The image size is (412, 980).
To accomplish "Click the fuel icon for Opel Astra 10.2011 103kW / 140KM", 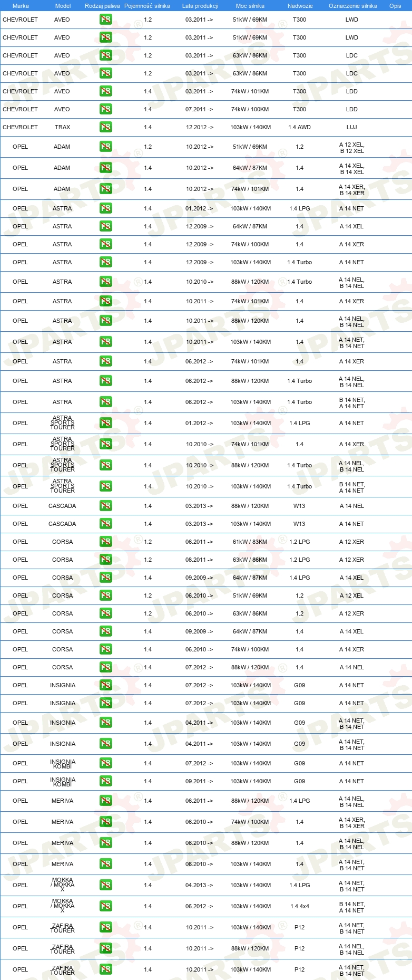I will click(x=106, y=342).
